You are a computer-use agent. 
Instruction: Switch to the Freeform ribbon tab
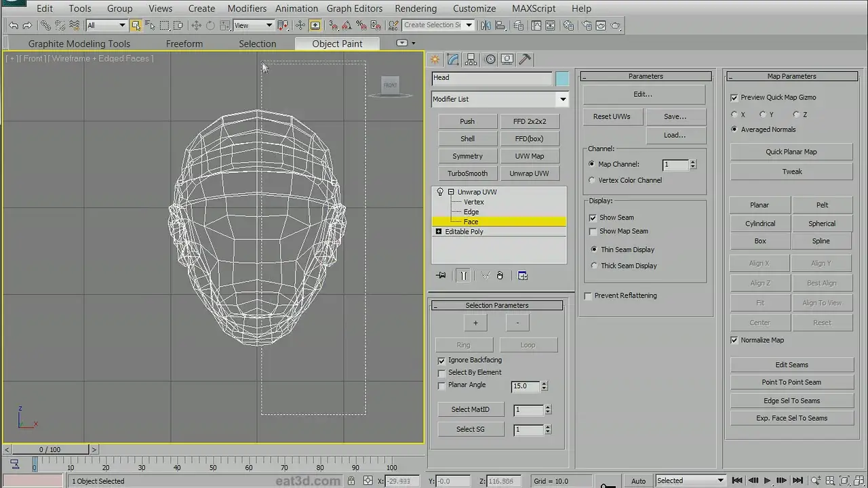(x=184, y=43)
